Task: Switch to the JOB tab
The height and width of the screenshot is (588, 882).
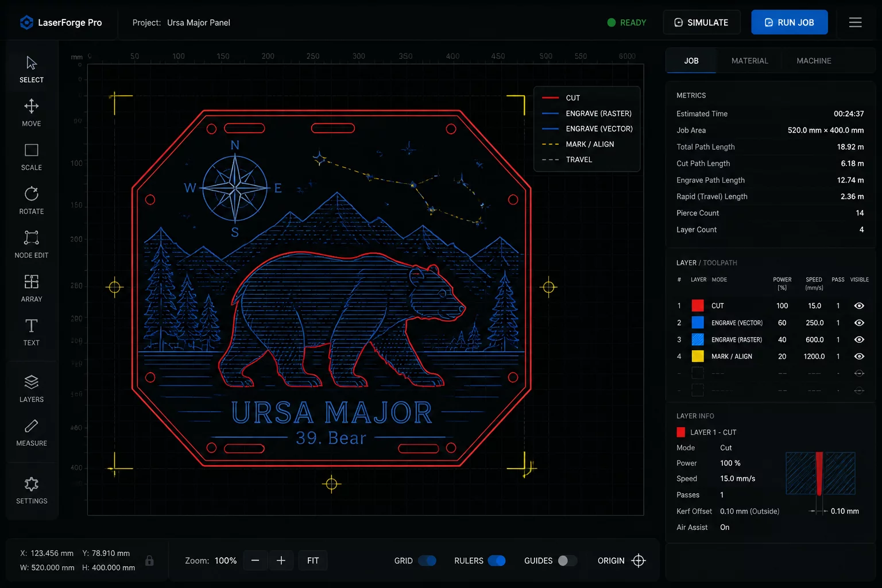Action: (x=691, y=61)
